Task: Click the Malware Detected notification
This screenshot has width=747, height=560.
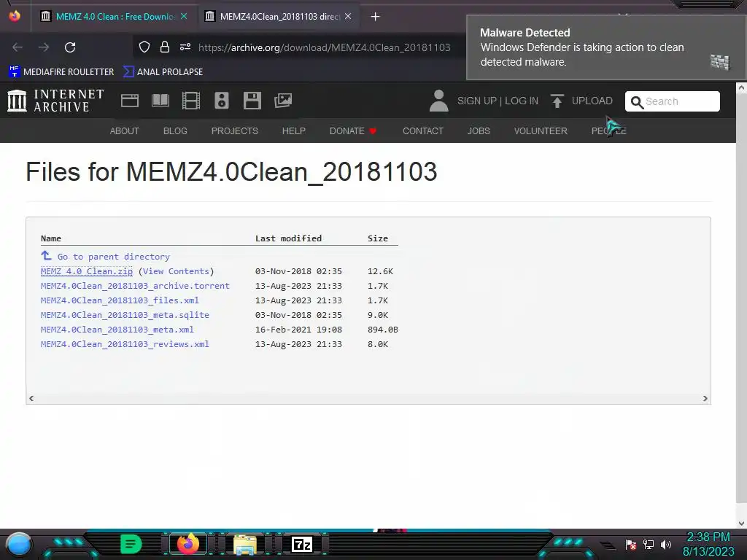Action: [605, 47]
